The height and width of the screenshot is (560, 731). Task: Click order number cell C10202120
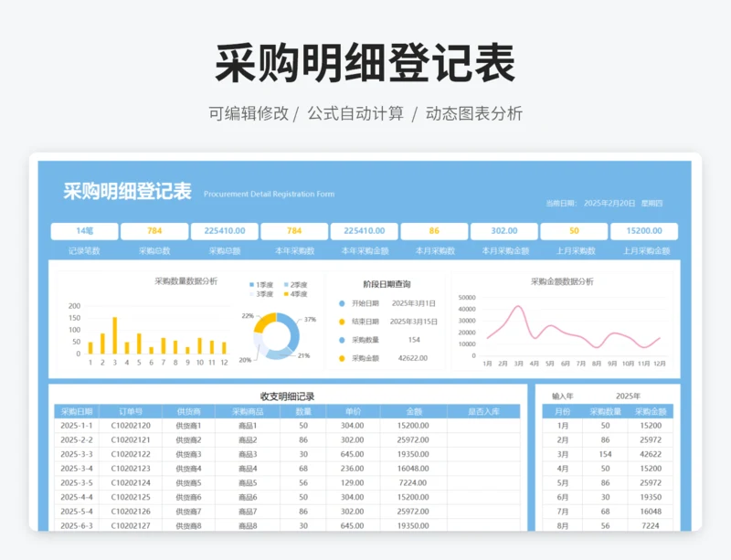point(131,426)
